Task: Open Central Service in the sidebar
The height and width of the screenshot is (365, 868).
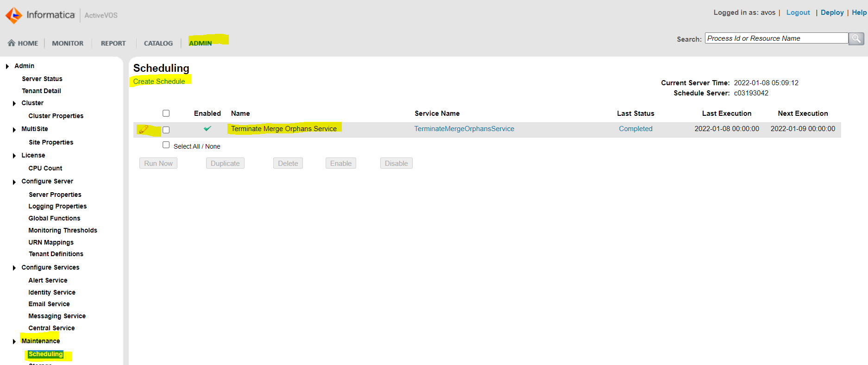Action: coord(51,328)
